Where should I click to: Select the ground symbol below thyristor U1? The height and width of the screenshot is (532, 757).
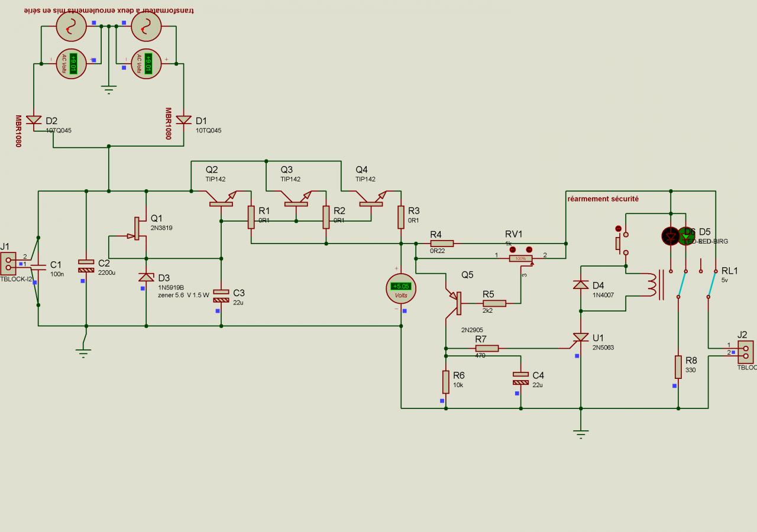[x=581, y=434]
